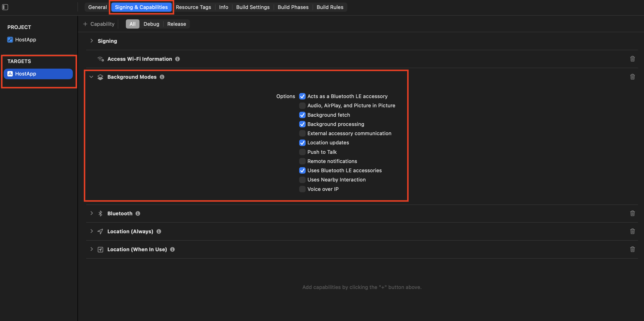The width and height of the screenshot is (644, 321).
Task: Enable External accessory communication
Action: [x=302, y=133]
